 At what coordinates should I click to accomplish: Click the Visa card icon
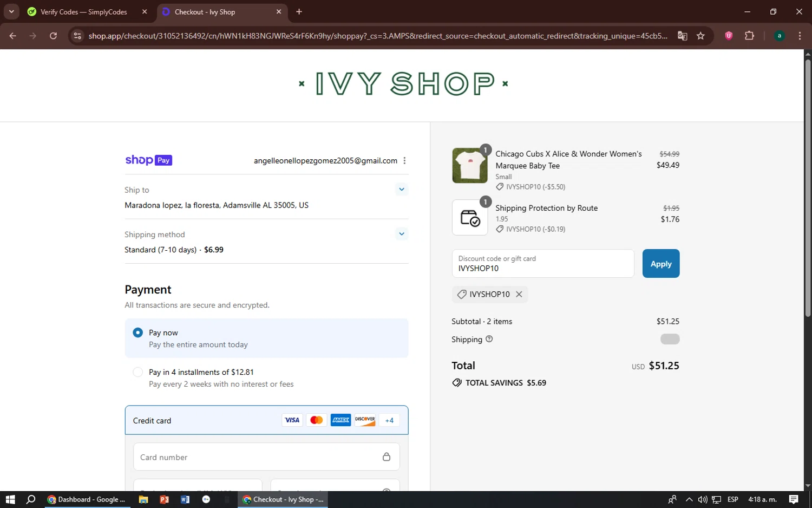(292, 420)
